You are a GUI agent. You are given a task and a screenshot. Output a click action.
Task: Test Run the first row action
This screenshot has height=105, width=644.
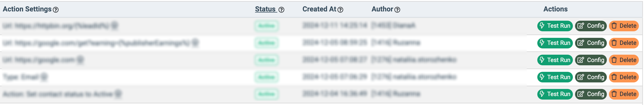(555, 26)
